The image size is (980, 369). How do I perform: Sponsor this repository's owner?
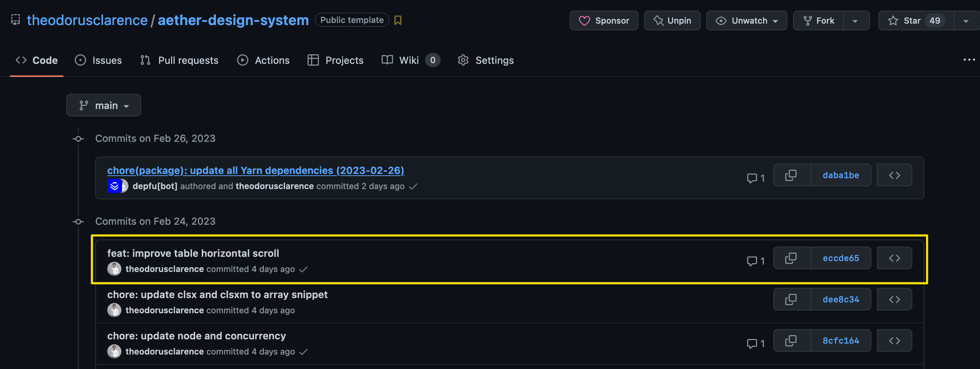click(604, 20)
